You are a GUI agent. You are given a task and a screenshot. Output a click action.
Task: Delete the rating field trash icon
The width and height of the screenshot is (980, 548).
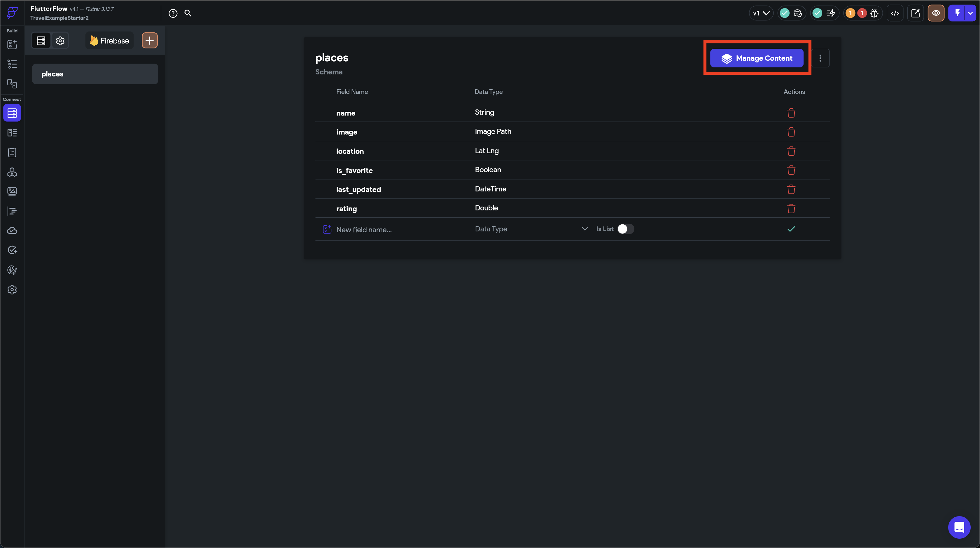tap(791, 209)
